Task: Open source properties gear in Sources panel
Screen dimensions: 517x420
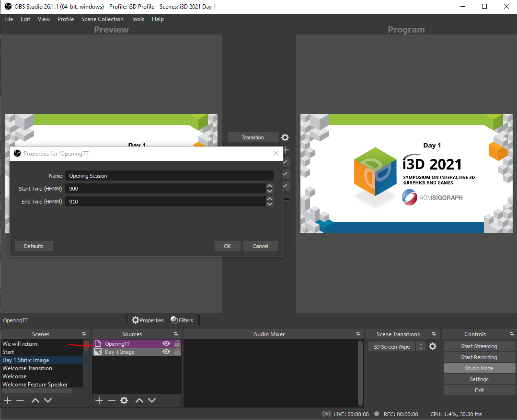Action: click(x=124, y=400)
